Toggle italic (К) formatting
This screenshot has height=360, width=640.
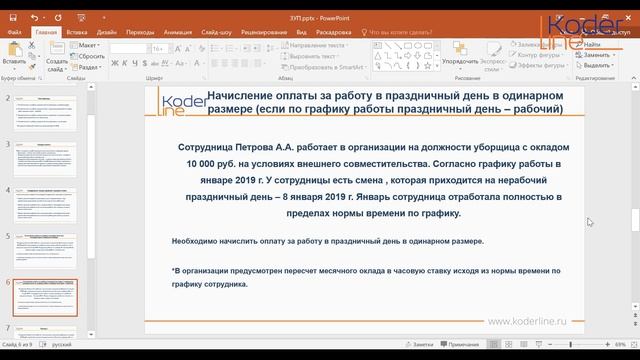pyautogui.click(x=124, y=63)
